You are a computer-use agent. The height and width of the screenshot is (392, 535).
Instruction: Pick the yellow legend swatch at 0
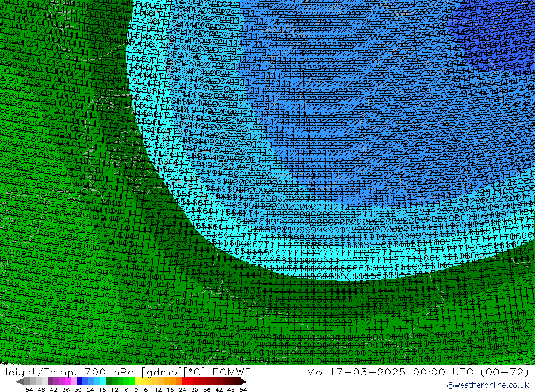138,381
